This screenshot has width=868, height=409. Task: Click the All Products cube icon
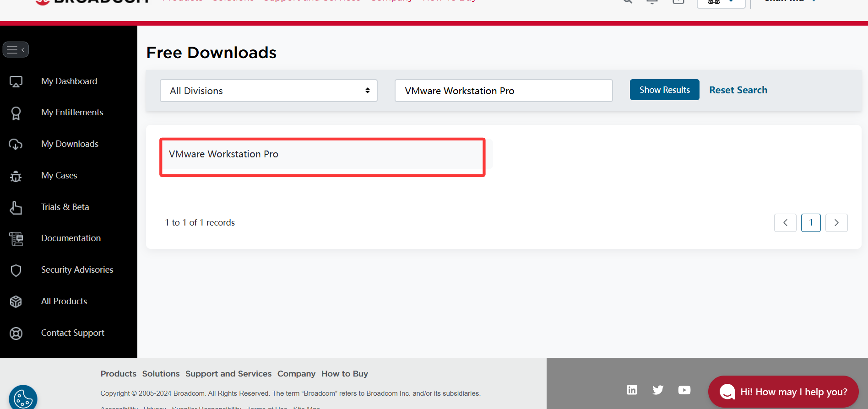16,301
